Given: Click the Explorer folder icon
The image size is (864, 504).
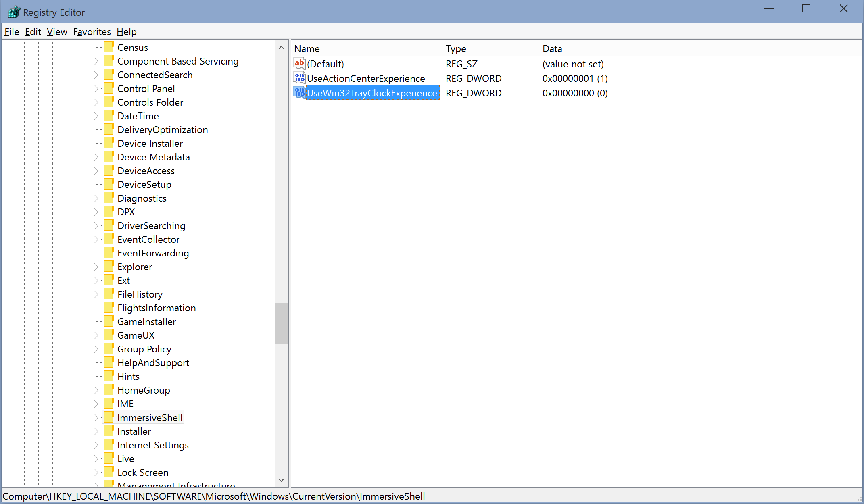Looking at the screenshot, I should coord(109,267).
